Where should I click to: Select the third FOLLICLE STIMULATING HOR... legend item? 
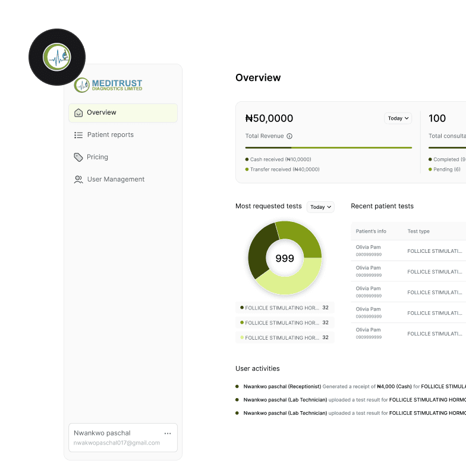pos(285,337)
